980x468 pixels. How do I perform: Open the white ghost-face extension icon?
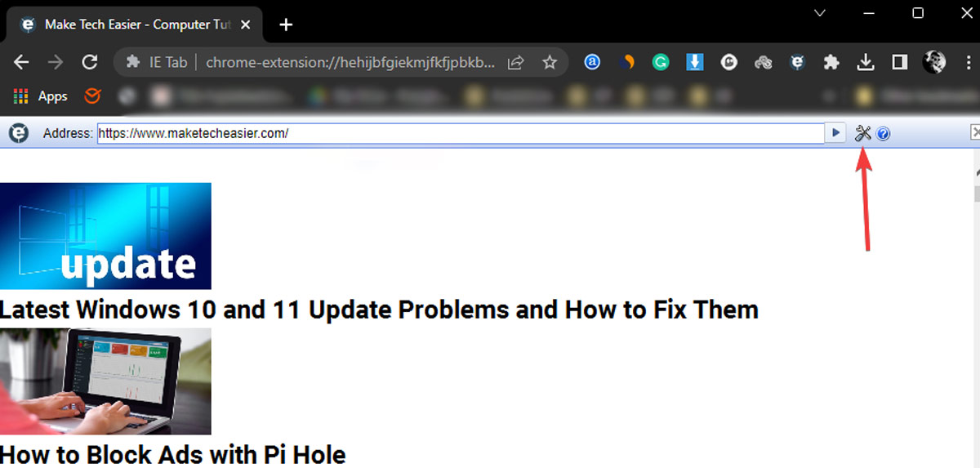(729, 62)
